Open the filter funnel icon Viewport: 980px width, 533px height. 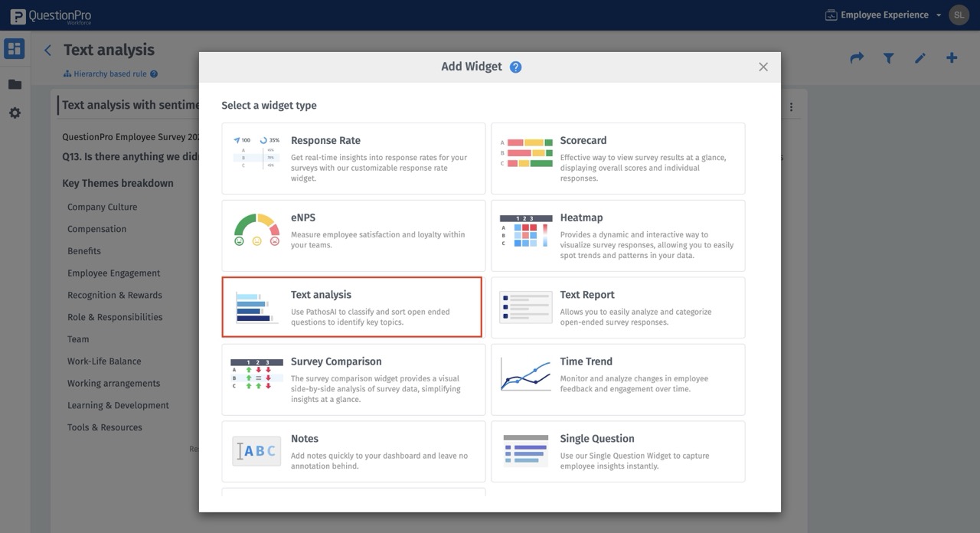click(x=888, y=57)
